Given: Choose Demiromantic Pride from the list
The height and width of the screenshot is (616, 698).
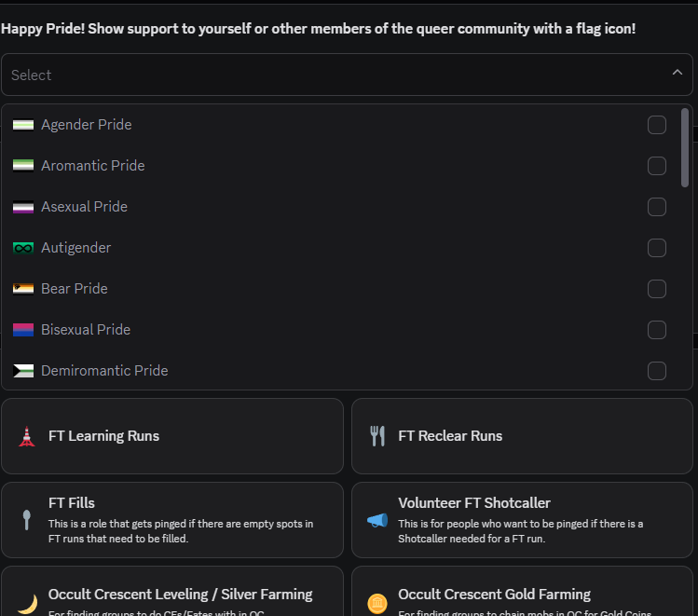Looking at the screenshot, I should tap(104, 371).
